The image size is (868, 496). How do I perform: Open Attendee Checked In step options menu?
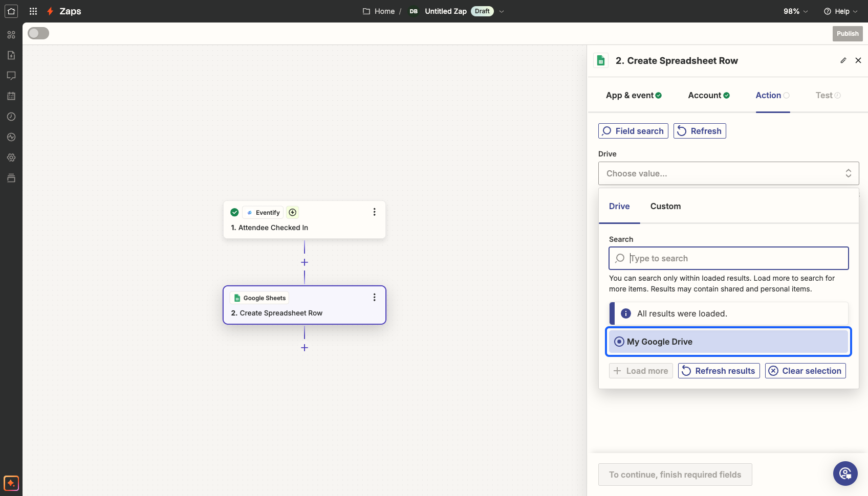(x=374, y=212)
